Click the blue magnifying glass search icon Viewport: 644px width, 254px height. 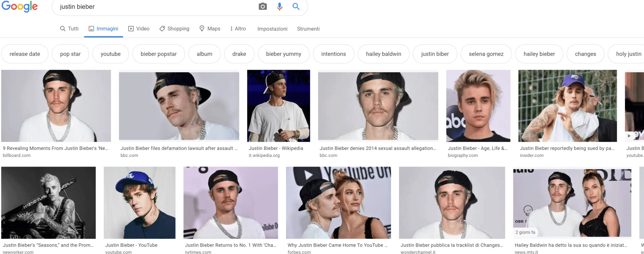click(x=296, y=7)
